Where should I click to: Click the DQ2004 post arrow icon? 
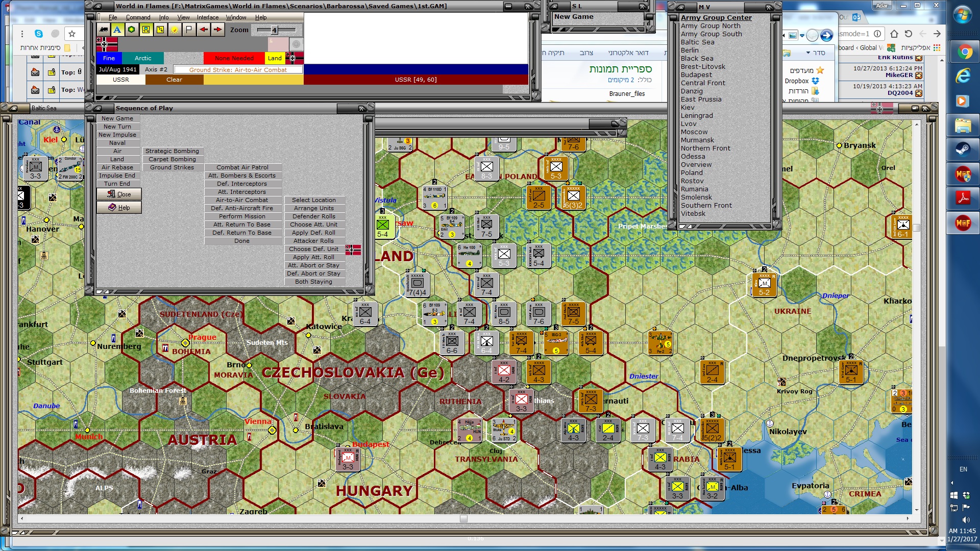coord(919,93)
